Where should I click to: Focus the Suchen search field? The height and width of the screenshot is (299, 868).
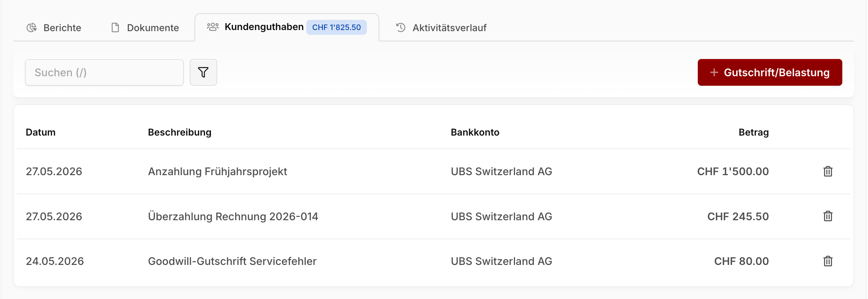pos(104,73)
